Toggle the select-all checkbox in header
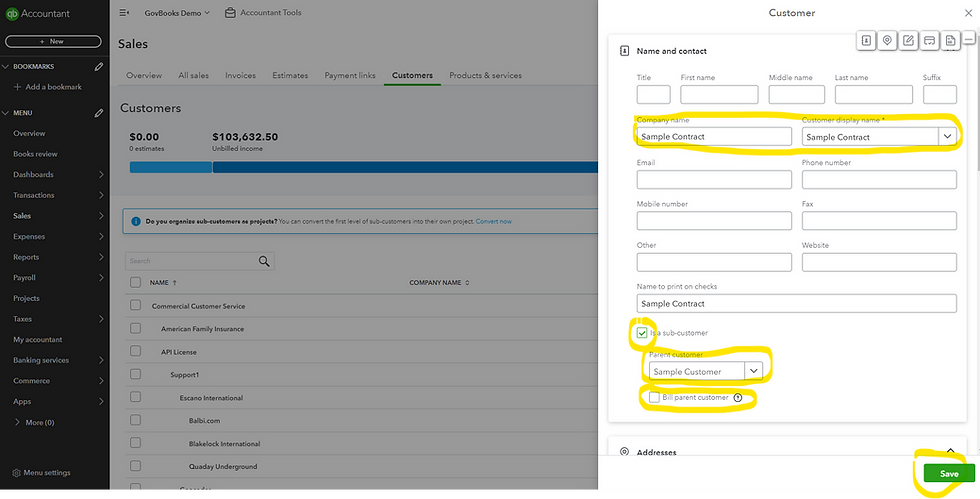 pyautogui.click(x=136, y=283)
